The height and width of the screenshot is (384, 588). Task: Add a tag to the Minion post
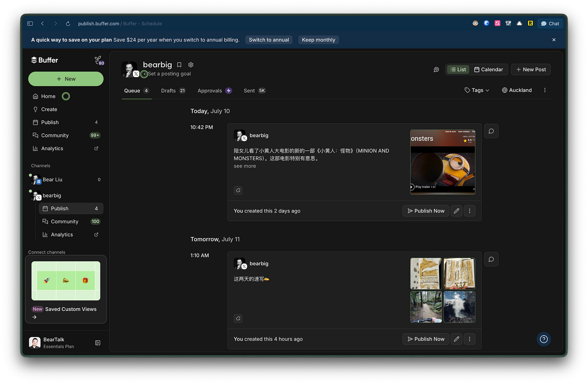[x=238, y=190]
